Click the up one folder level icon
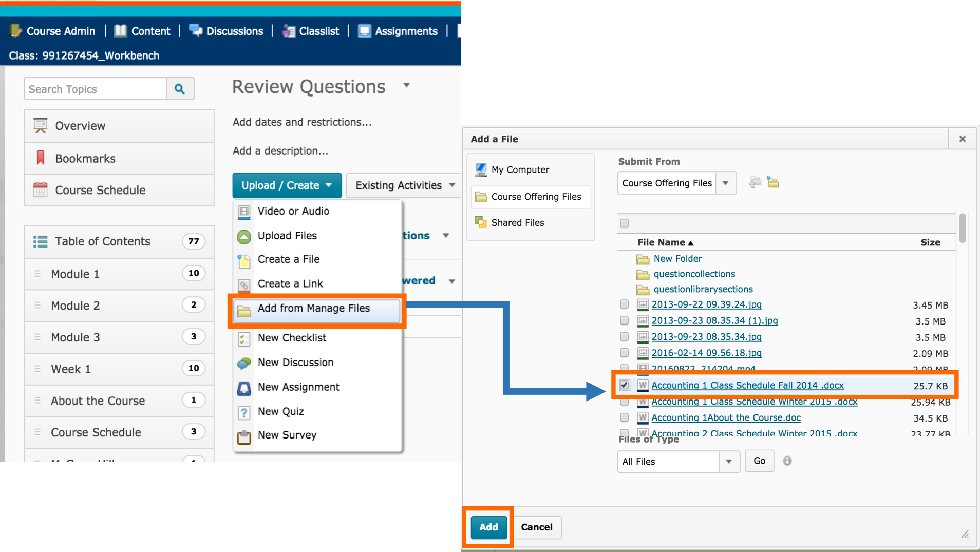The image size is (980, 552). point(755,182)
